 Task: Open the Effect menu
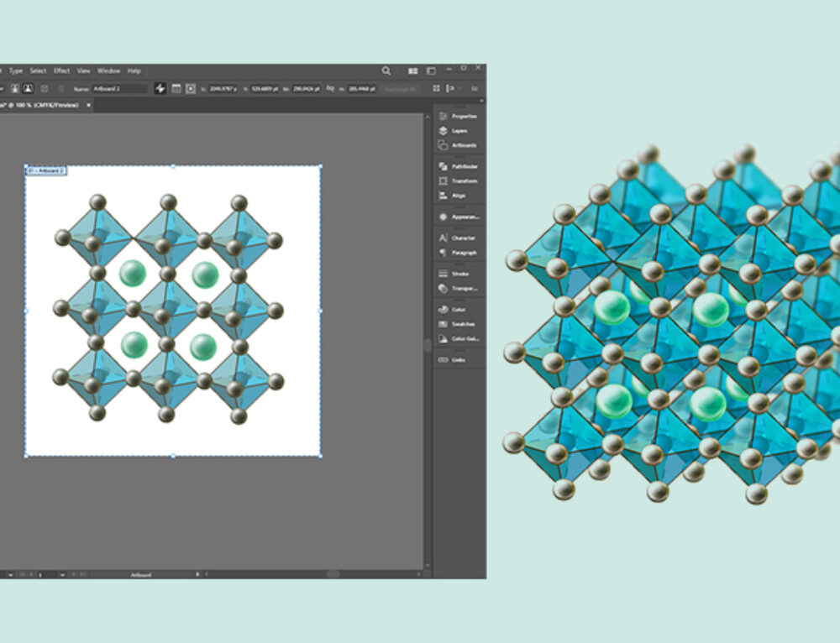tap(60, 71)
